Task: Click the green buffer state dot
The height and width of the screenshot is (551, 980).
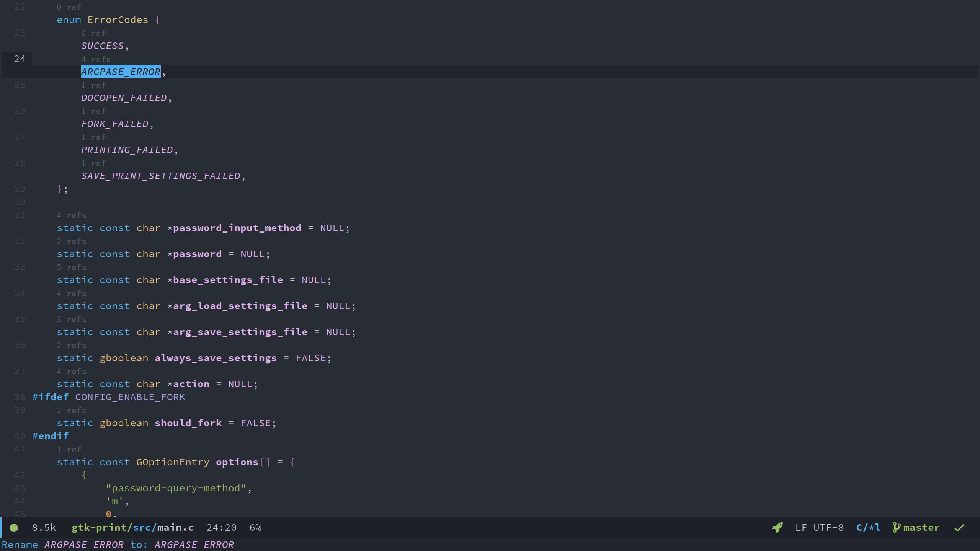Action: [x=14, y=528]
